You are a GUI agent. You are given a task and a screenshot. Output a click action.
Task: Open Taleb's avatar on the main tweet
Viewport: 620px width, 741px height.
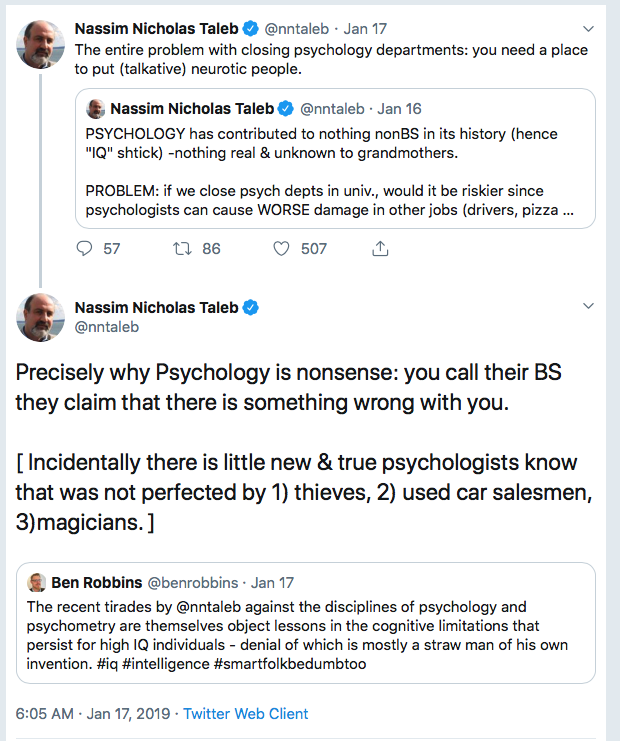(40, 318)
